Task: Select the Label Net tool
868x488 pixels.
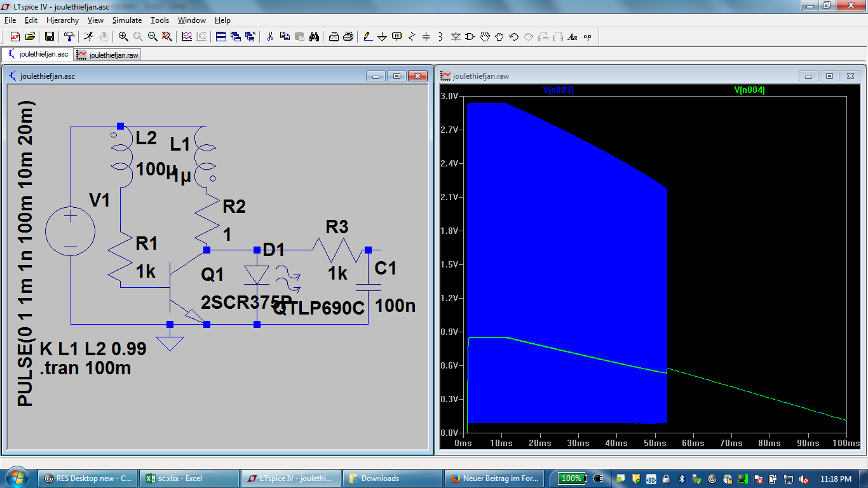Action: point(397,37)
